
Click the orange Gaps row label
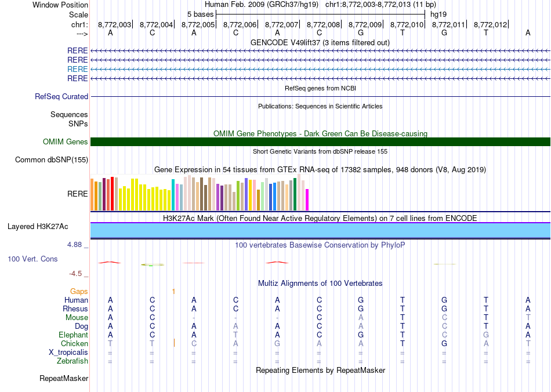click(x=79, y=291)
